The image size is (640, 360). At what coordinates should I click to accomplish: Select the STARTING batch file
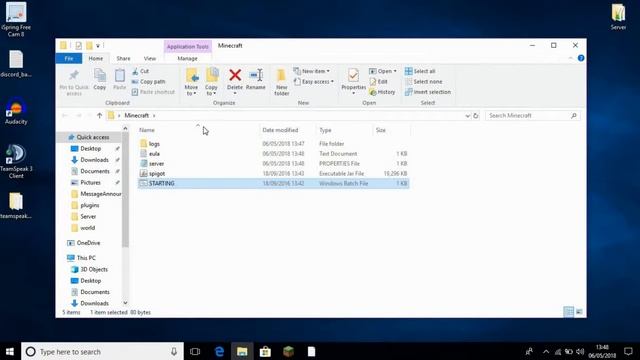pos(273,184)
